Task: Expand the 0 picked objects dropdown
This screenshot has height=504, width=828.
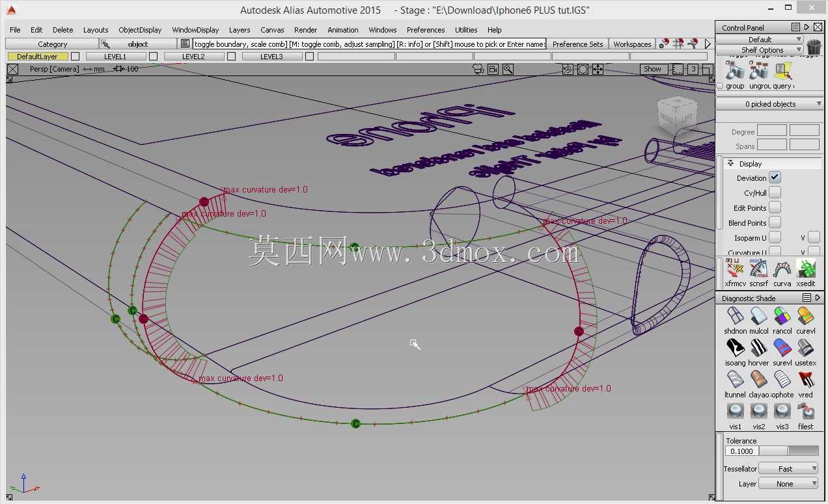Action: (769, 104)
